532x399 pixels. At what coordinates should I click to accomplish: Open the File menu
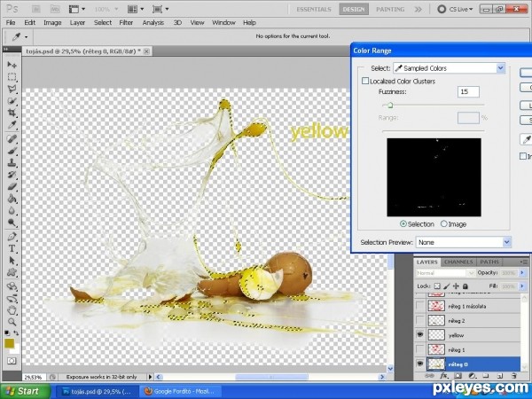coord(11,23)
